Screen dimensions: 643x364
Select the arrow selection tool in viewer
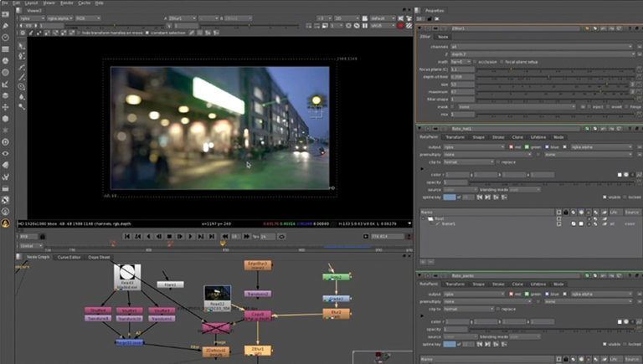coord(21,46)
